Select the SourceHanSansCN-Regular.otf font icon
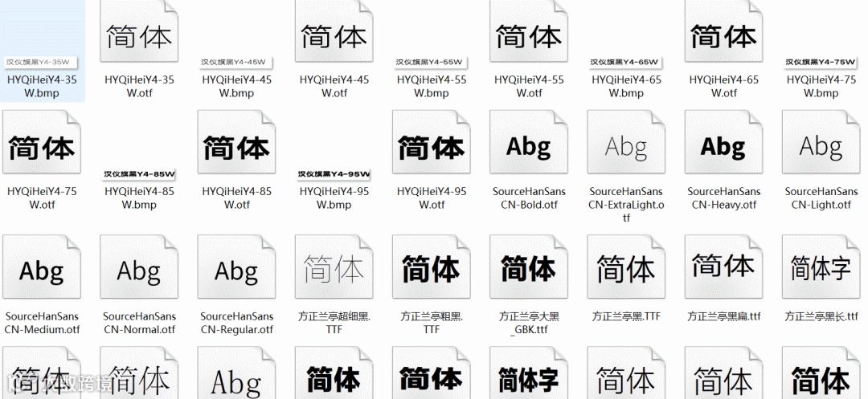This screenshot has width=868, height=399. tap(237, 267)
